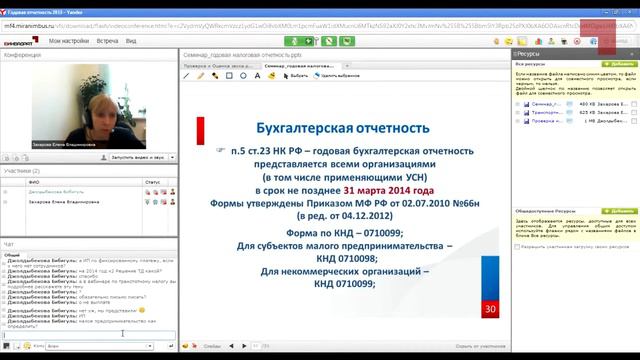640x360 pixels.
Task: Open 'Мои настройки' menu
Action: point(69,41)
